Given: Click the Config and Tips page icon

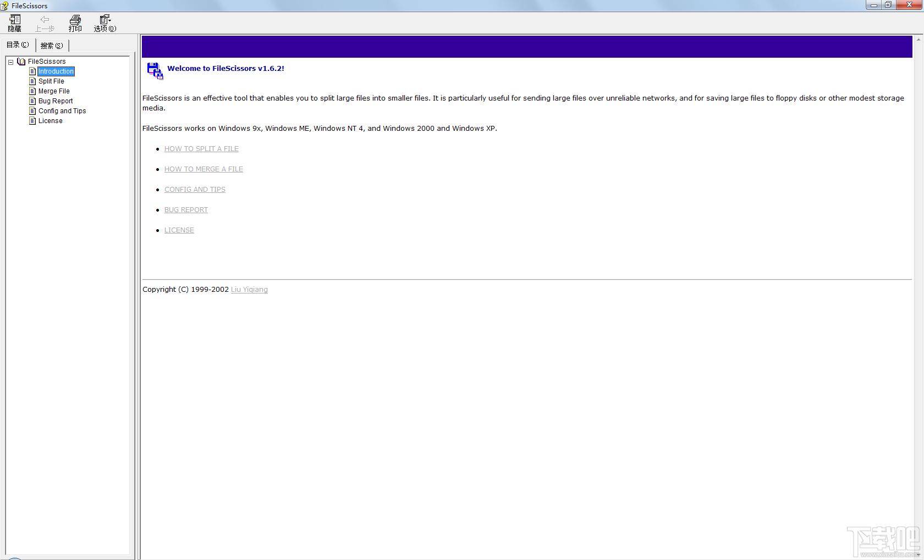Looking at the screenshot, I should pos(32,111).
